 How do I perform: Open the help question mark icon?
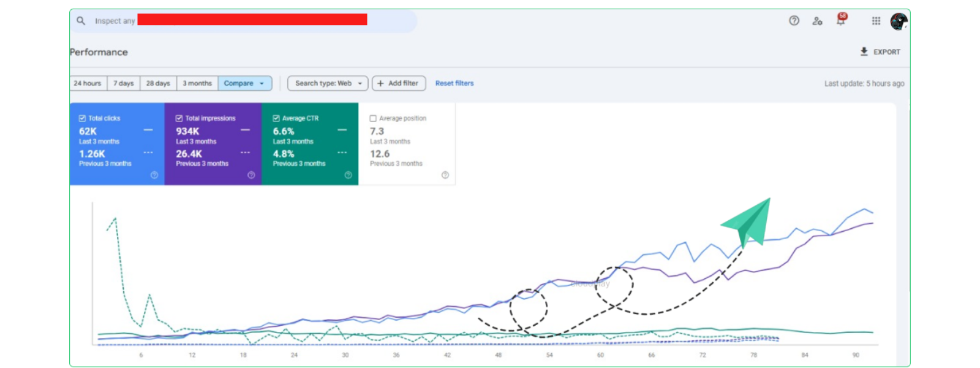click(794, 21)
